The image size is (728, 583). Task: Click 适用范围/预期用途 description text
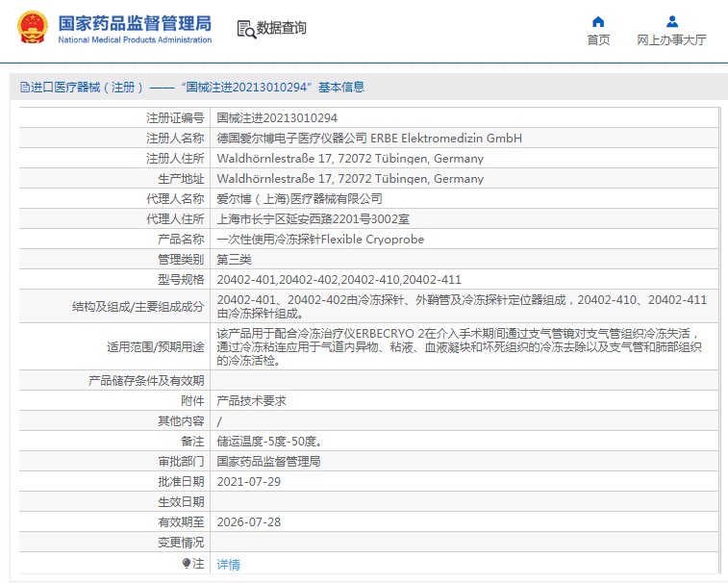click(x=460, y=347)
